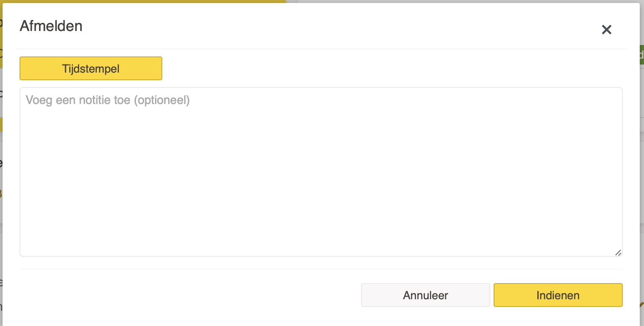Dismiss the dialog using the X icon
Screen dimensions: 644x326
click(x=606, y=30)
